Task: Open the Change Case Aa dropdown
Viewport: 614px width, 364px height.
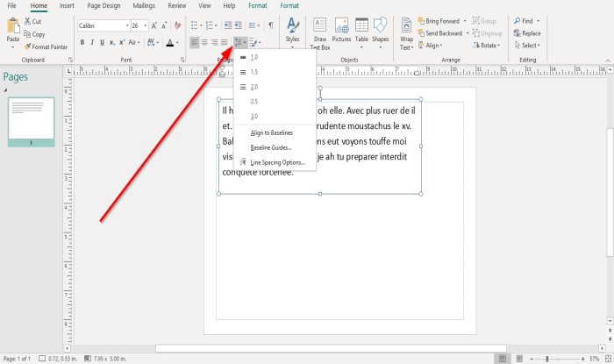Action: click(x=134, y=42)
